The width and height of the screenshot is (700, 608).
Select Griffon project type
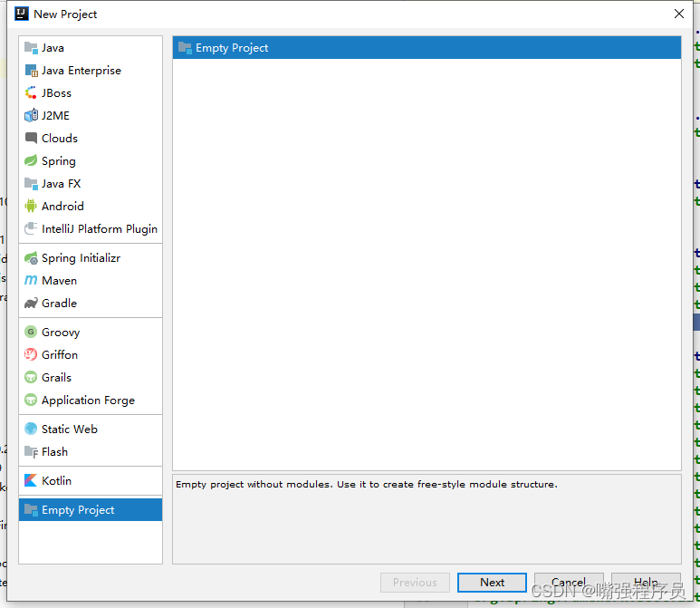tap(91, 354)
